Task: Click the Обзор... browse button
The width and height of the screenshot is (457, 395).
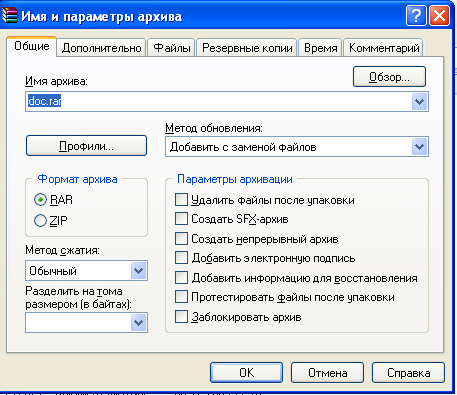Action: pos(389,77)
